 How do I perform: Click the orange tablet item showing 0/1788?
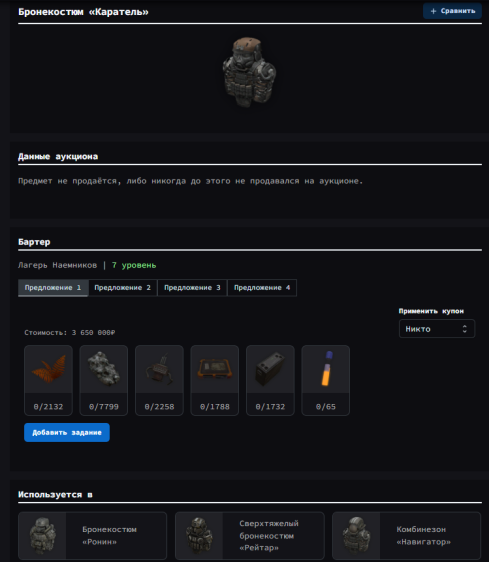coord(214,380)
